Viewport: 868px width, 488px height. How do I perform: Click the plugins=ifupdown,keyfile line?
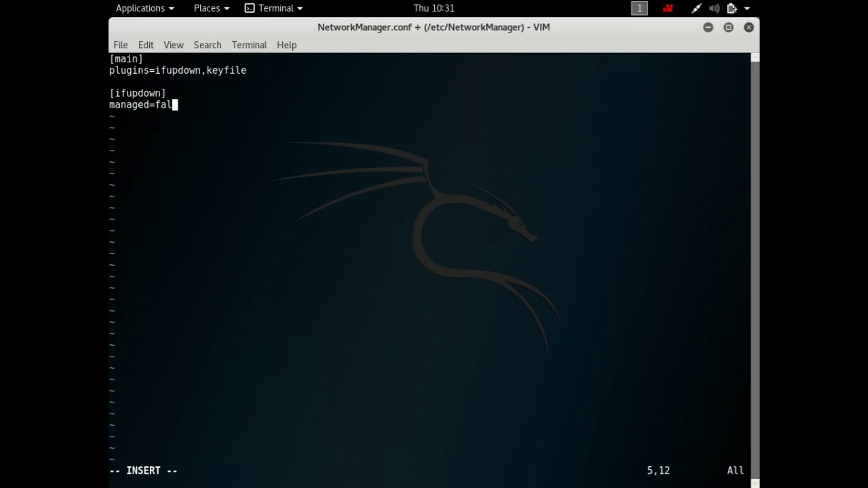[178, 70]
